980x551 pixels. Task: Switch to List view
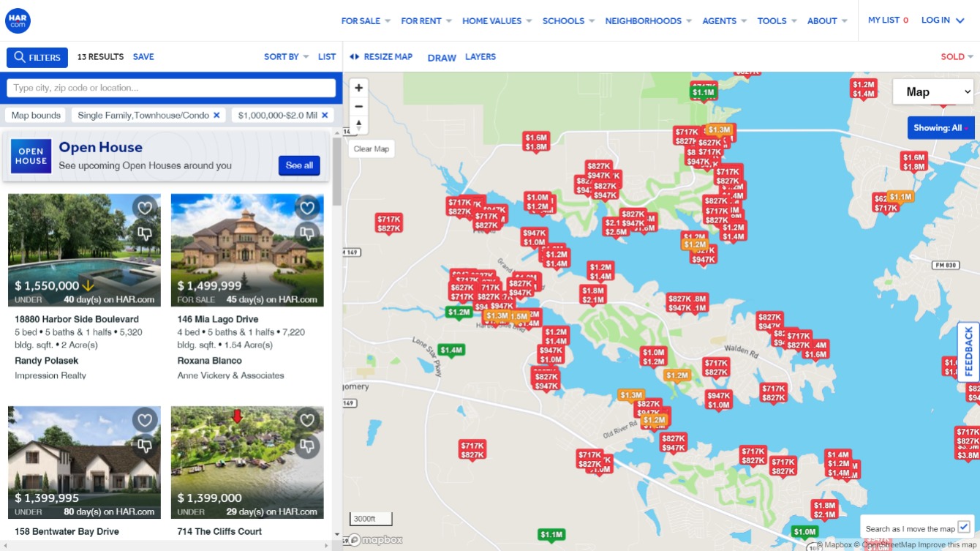click(327, 57)
